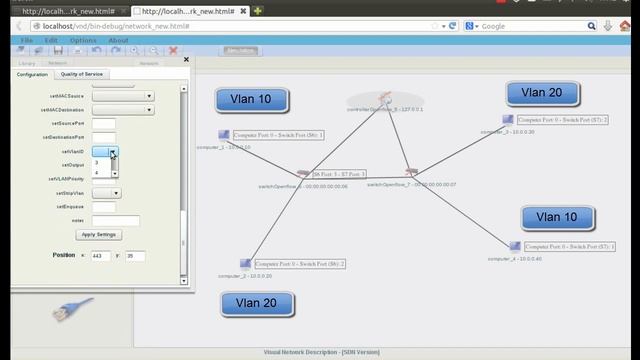The height and width of the screenshot is (360, 640).
Task: Select the OpenFlow controller node icon
Action: tap(385, 98)
